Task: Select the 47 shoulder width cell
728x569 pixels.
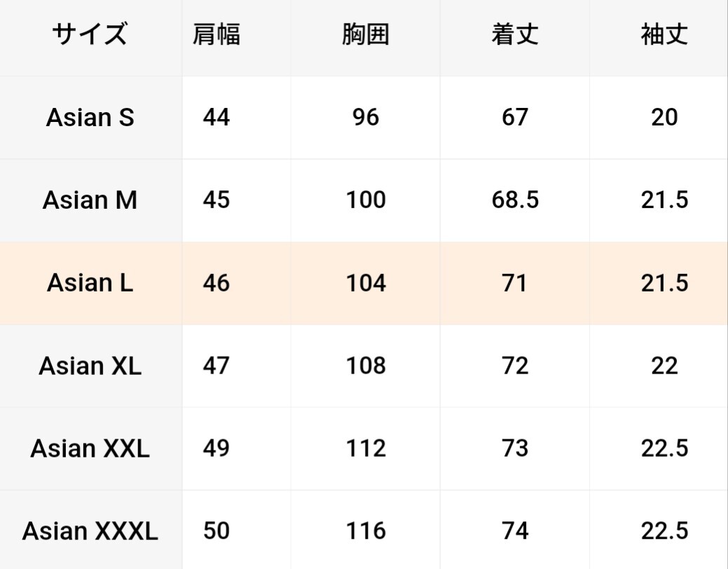Action: pos(216,366)
